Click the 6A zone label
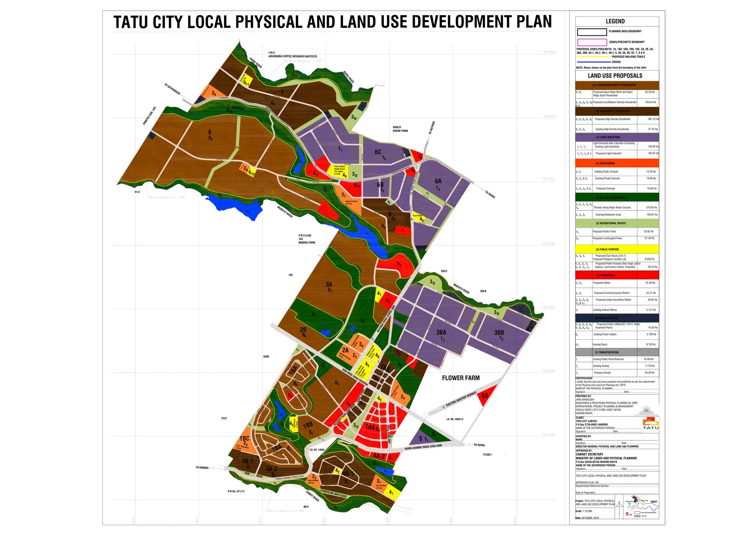Image resolution: width=756 pixels, height=535 pixels. (x=438, y=181)
